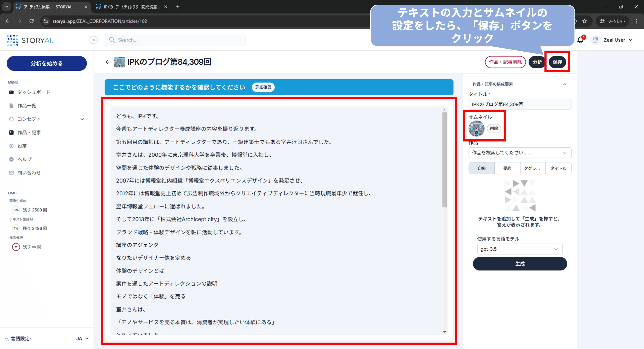The width and height of the screenshot is (644, 349).
Task: Click the line 講座のアジェンダ in the editor
Action: click(x=137, y=245)
